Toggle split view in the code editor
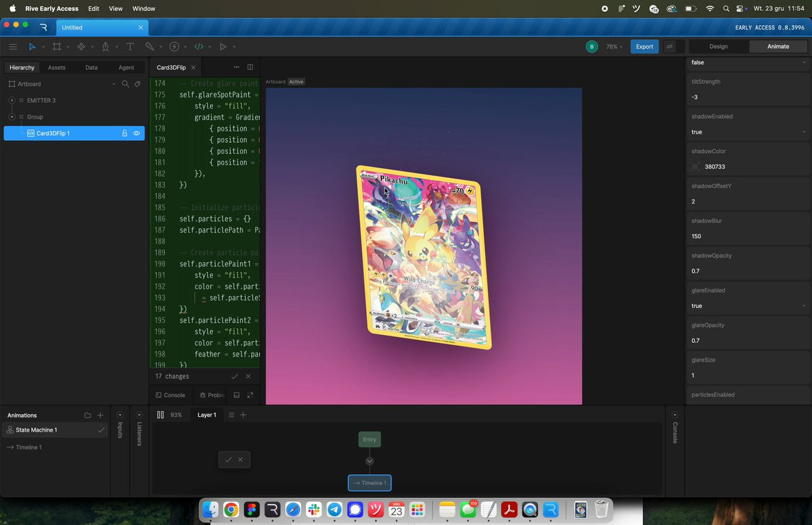 pos(250,68)
